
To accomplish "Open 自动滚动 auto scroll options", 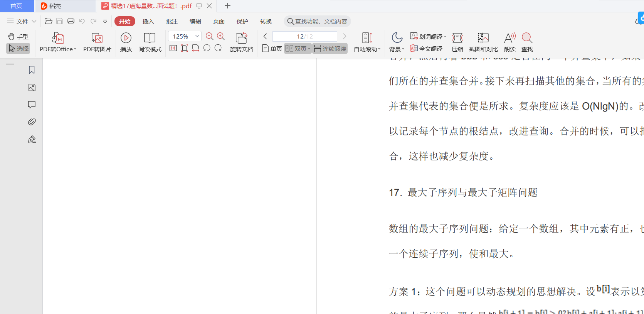I will click(x=367, y=42).
